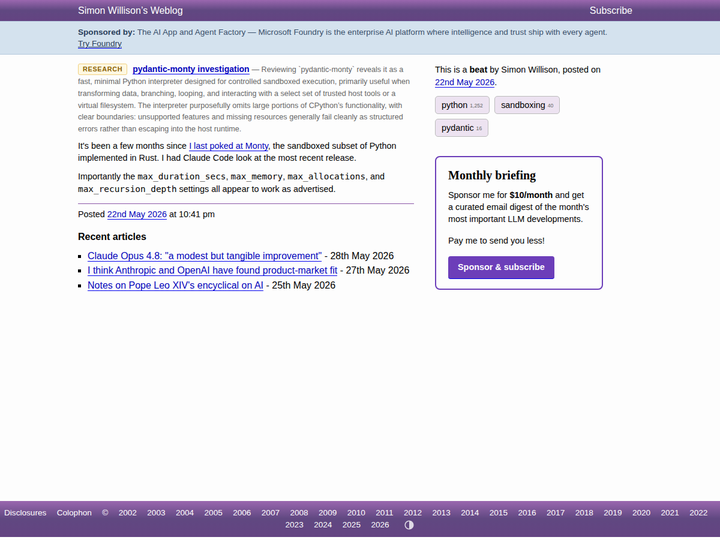Viewport: 720px width, 540px height.
Task: Go to the 2017 archive
Action: tap(556, 513)
